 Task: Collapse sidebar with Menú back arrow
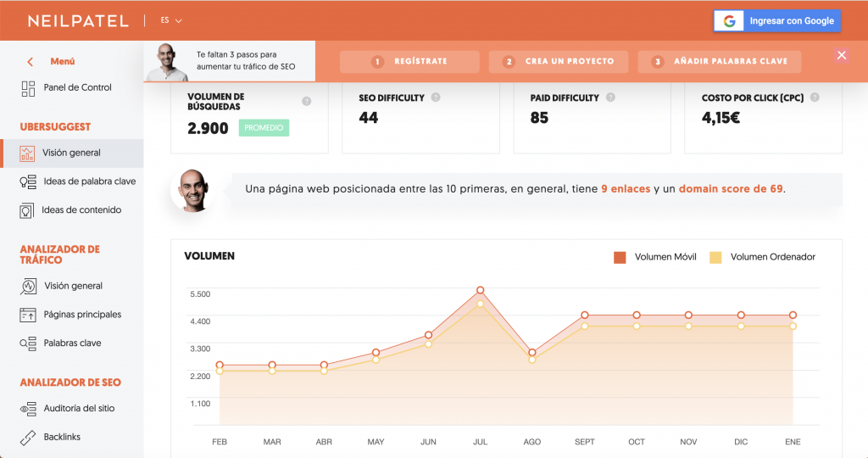point(31,61)
